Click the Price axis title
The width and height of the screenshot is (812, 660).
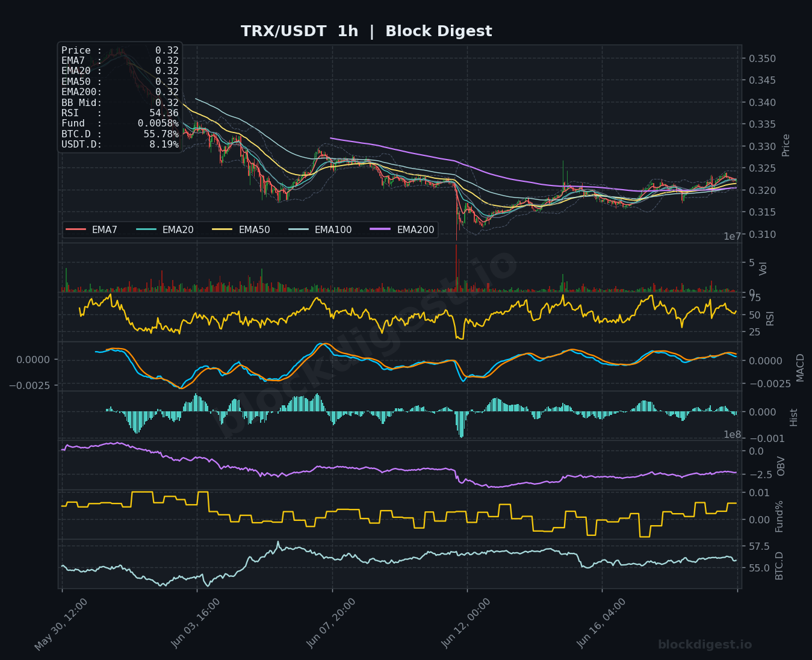point(786,145)
